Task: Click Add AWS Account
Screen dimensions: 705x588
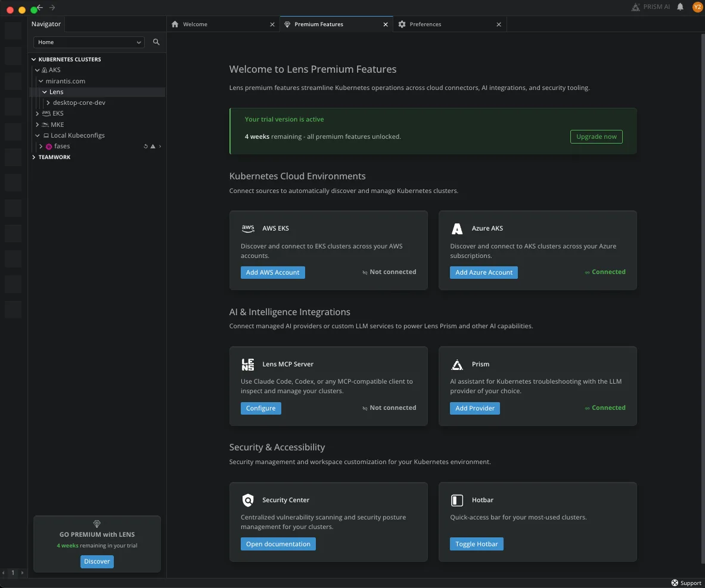Action: 272,272
